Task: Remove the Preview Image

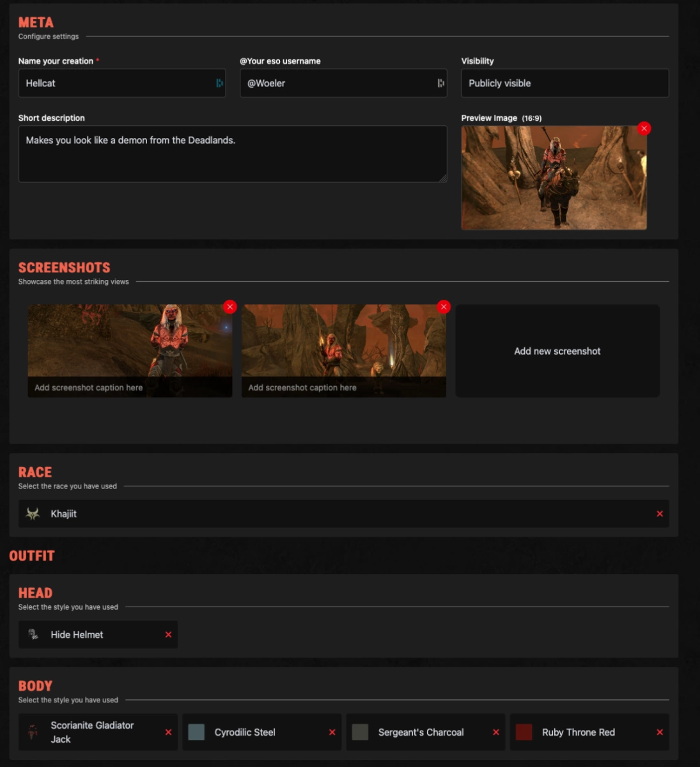Action: click(644, 128)
